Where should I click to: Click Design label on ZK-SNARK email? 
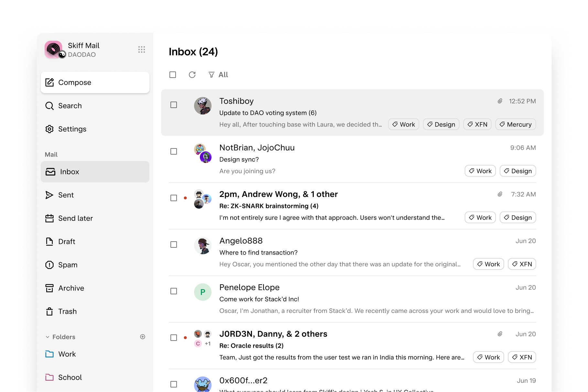coord(518,218)
